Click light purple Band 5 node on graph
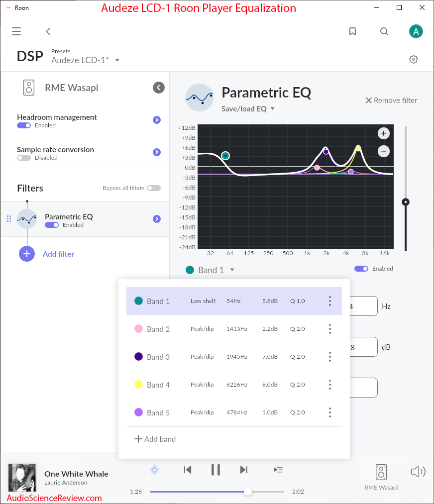 coord(351,172)
